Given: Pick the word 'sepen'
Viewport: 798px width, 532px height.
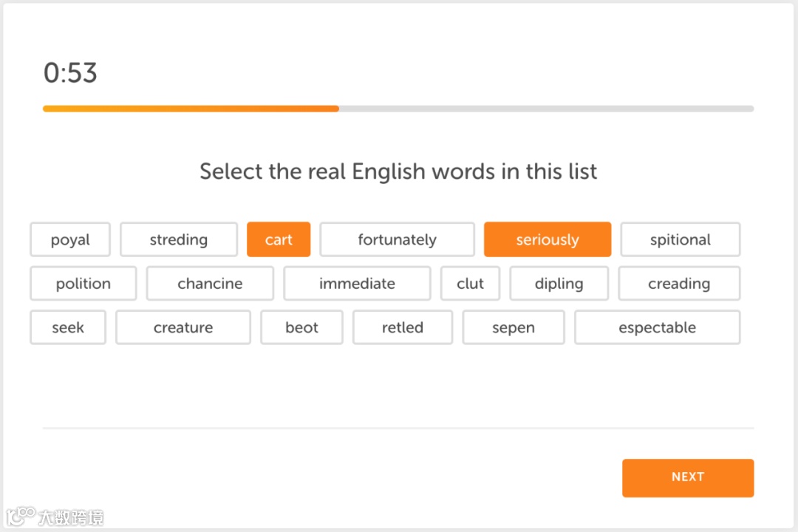Looking at the screenshot, I should point(514,327).
